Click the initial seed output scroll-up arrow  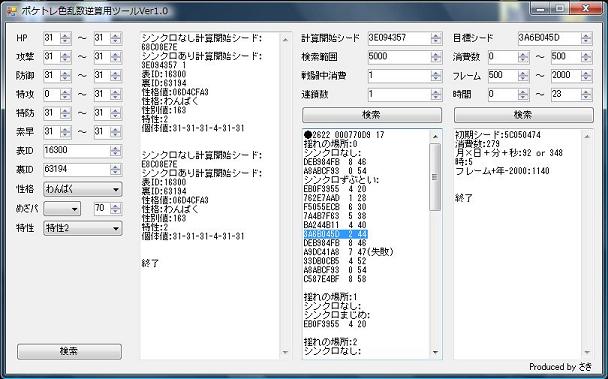[587, 137]
